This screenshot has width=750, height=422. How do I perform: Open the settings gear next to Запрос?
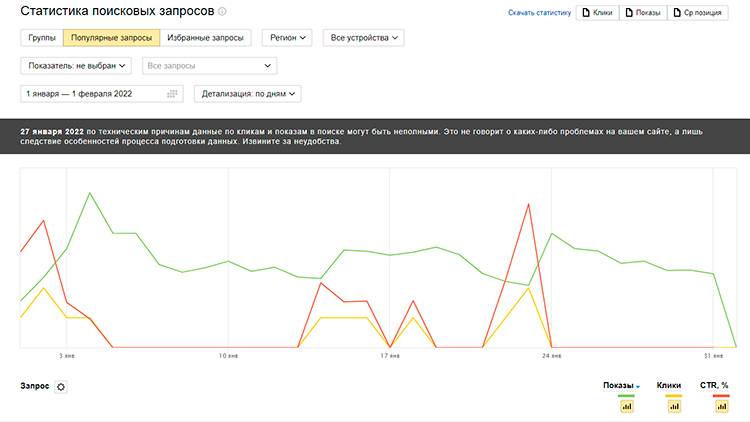coord(61,387)
